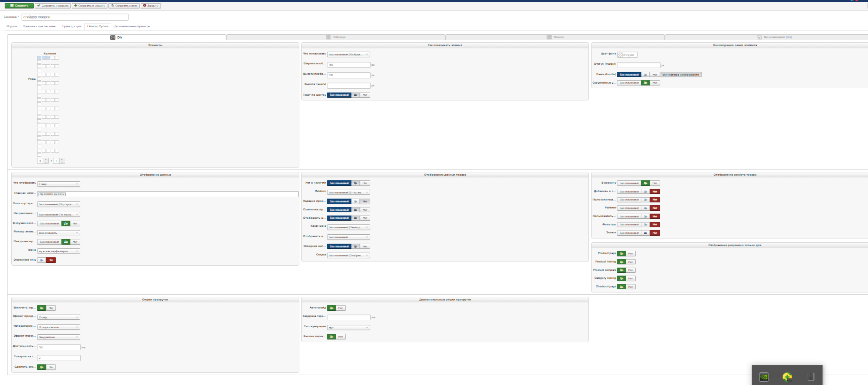Set Авто-слайд to Нет
Viewport: 868px width, 385px height.
[x=341, y=308]
